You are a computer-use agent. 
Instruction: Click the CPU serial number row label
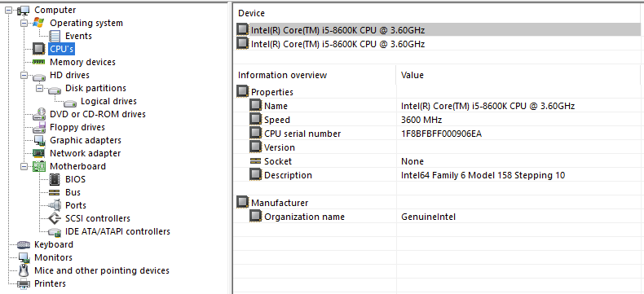click(x=302, y=134)
